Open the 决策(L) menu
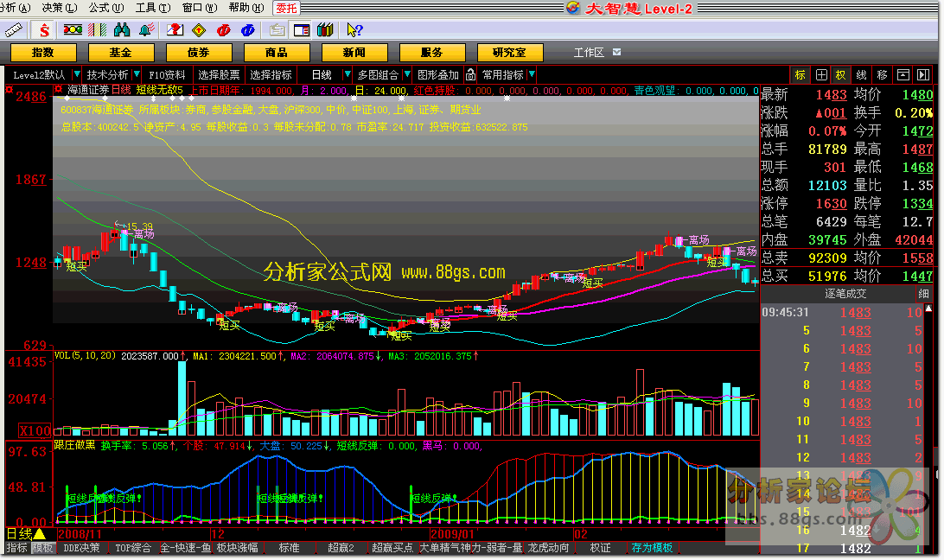 point(60,8)
